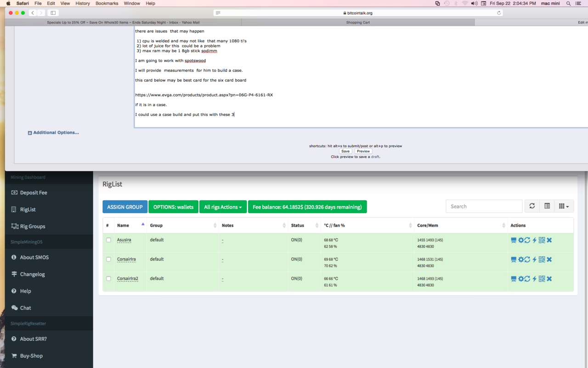Sort table by Group column
Image resolution: width=588 pixels, height=368 pixels.
coord(183,225)
